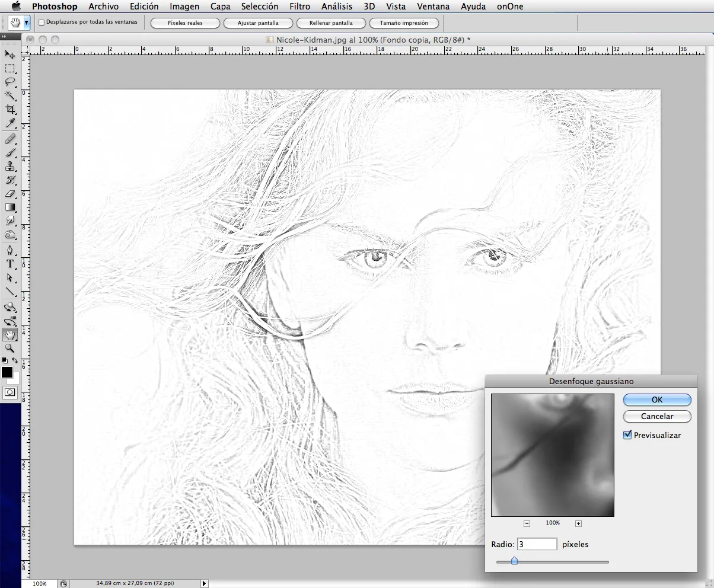
Task: Click the Rellenar pantalla button
Action: 332,23
